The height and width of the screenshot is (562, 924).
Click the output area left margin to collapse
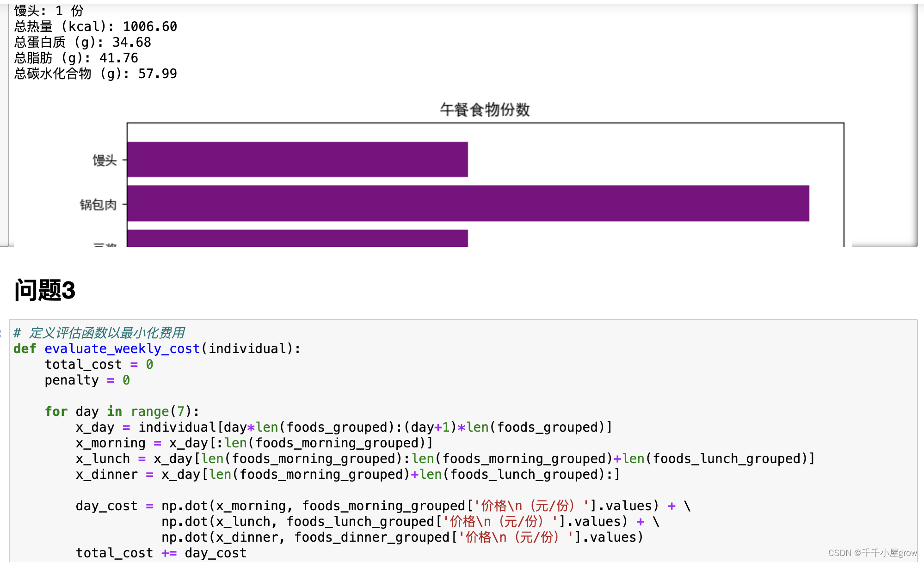coord(4,125)
